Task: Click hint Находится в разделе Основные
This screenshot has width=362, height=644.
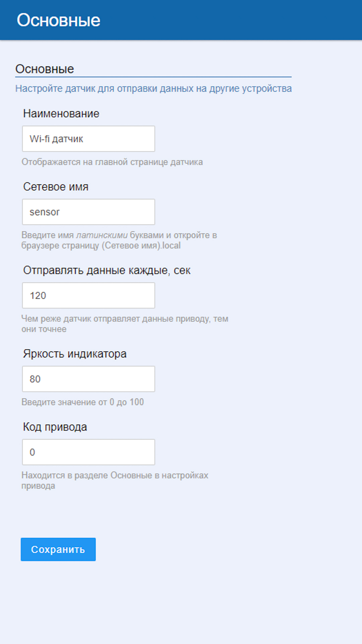Action: coord(115,475)
